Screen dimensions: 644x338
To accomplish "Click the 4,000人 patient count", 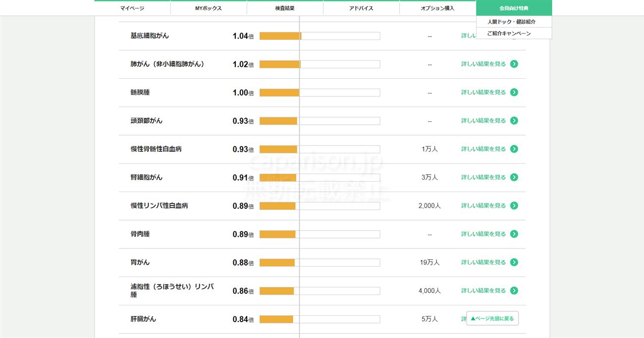I will pyautogui.click(x=429, y=291).
